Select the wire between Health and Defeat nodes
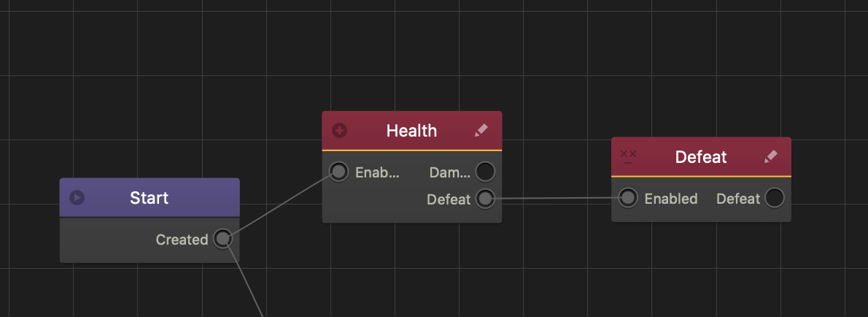868x317 pixels. coord(556,198)
